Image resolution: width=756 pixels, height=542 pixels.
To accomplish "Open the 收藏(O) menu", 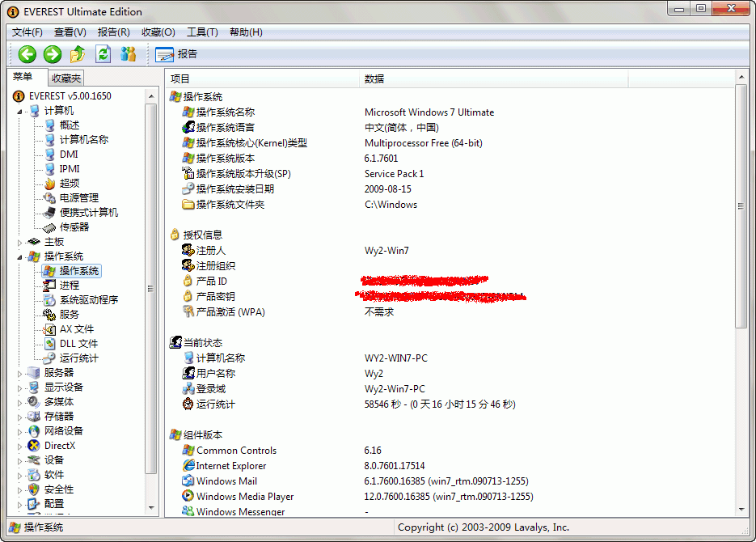I will (x=158, y=32).
